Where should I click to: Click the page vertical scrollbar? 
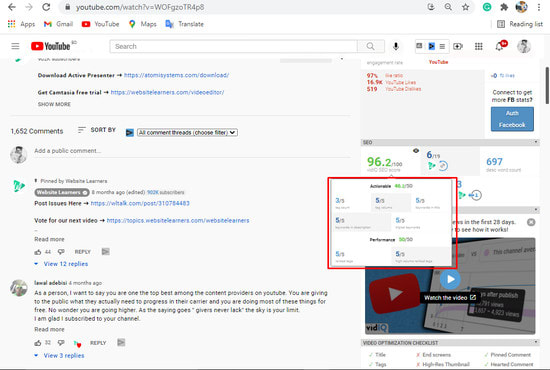click(547, 86)
